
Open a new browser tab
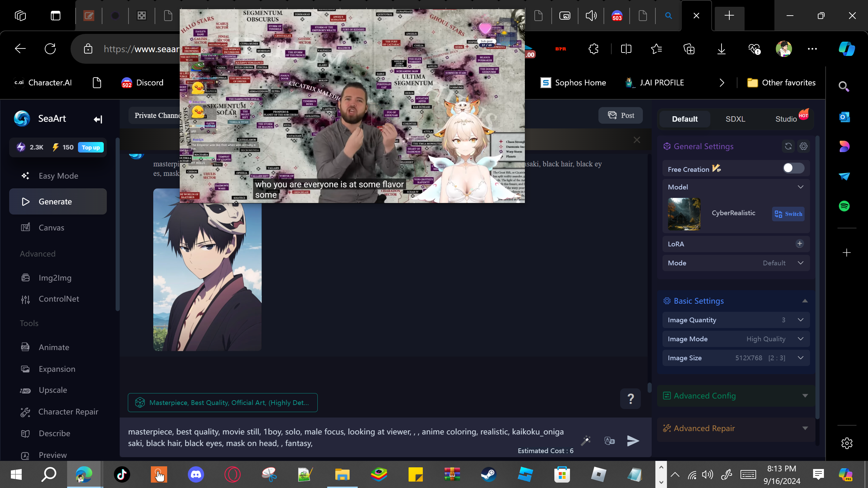(x=729, y=16)
